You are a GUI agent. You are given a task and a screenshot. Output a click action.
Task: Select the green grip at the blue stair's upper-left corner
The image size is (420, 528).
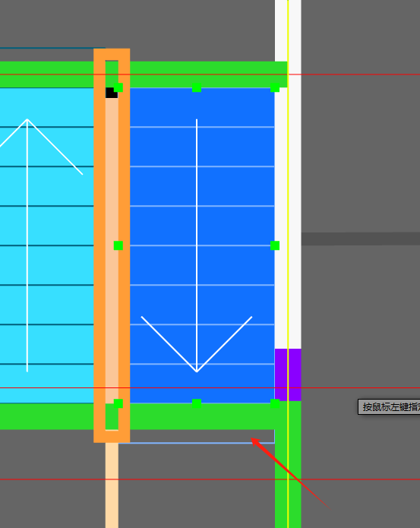tap(118, 87)
